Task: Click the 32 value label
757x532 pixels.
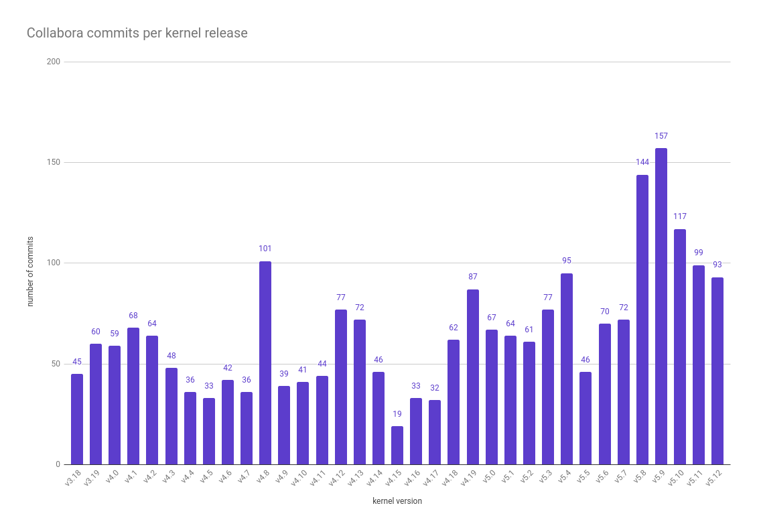Action: coord(435,388)
